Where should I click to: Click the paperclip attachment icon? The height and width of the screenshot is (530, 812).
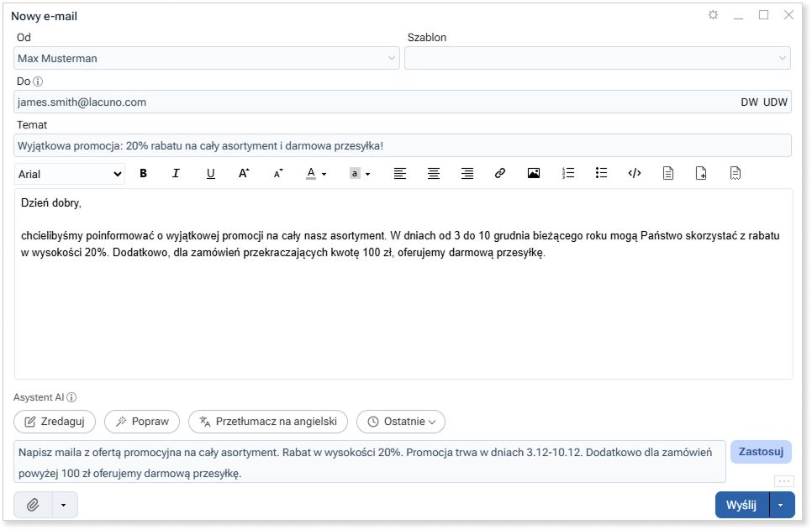(34, 505)
